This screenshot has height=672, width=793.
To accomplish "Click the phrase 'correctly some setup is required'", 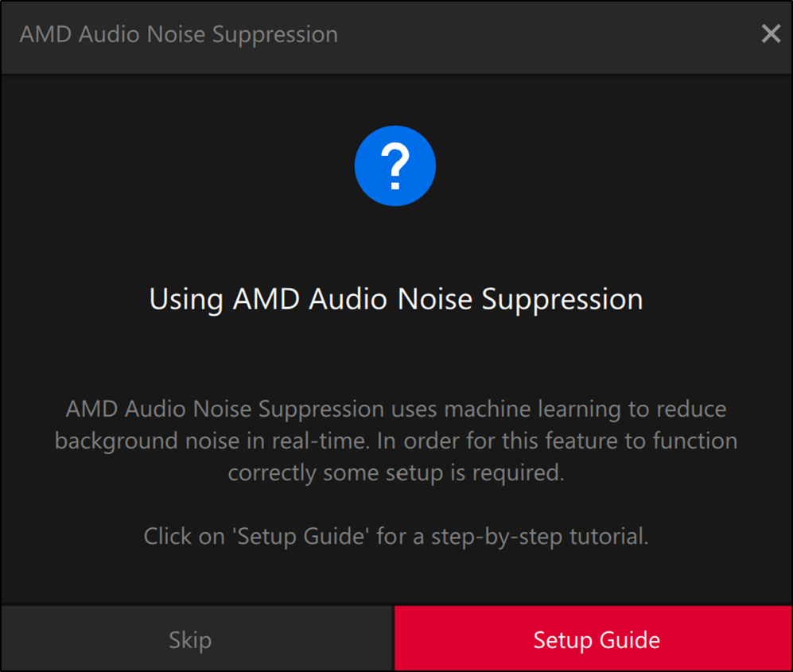I will pos(396,472).
